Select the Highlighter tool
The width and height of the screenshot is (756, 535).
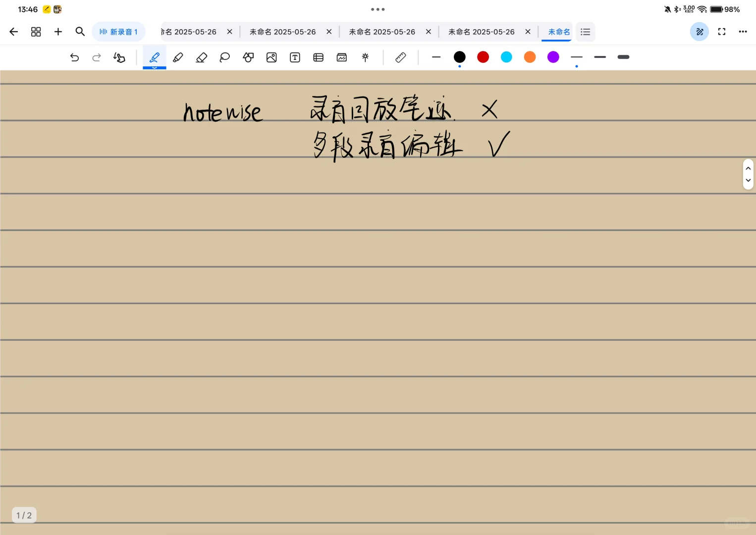[x=178, y=57]
